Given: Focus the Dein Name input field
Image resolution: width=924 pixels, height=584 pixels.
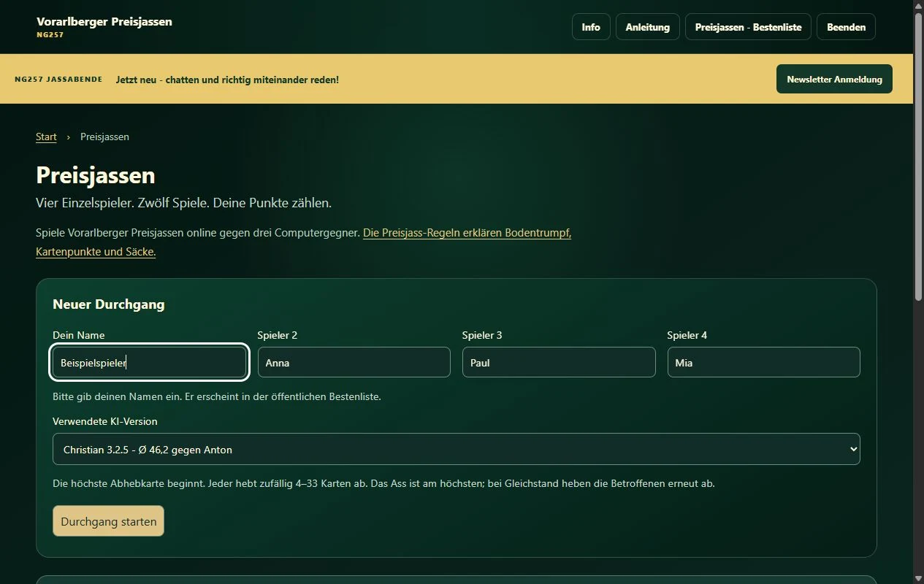Looking at the screenshot, I should (x=150, y=362).
